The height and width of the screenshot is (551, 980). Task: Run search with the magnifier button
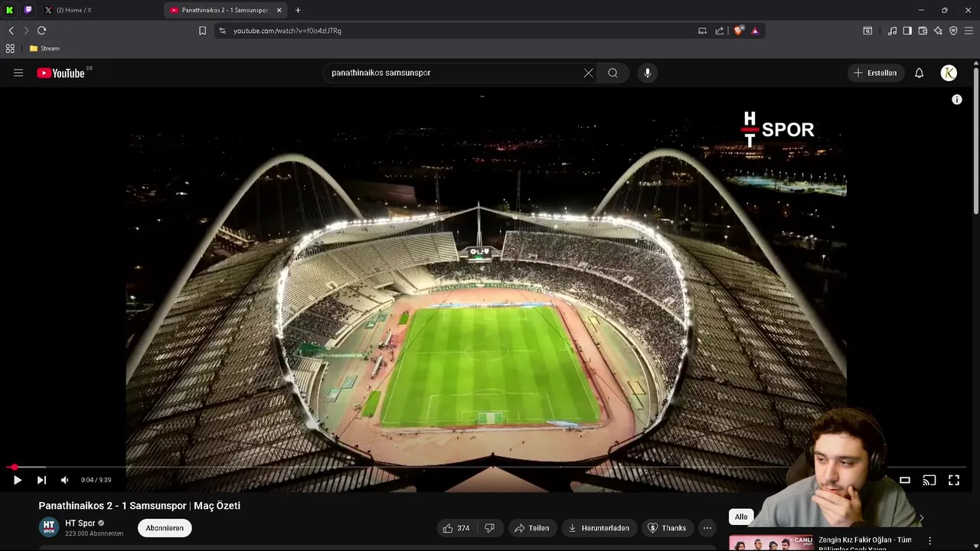coord(612,73)
